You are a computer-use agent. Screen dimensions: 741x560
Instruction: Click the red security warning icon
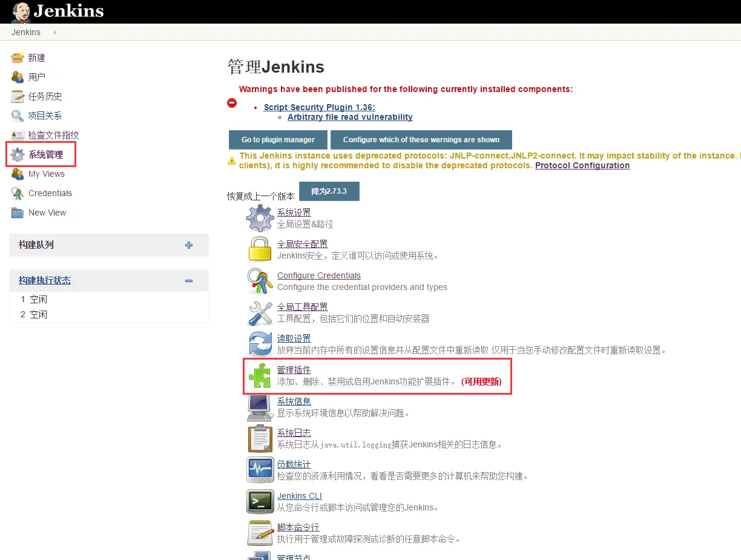click(x=232, y=103)
